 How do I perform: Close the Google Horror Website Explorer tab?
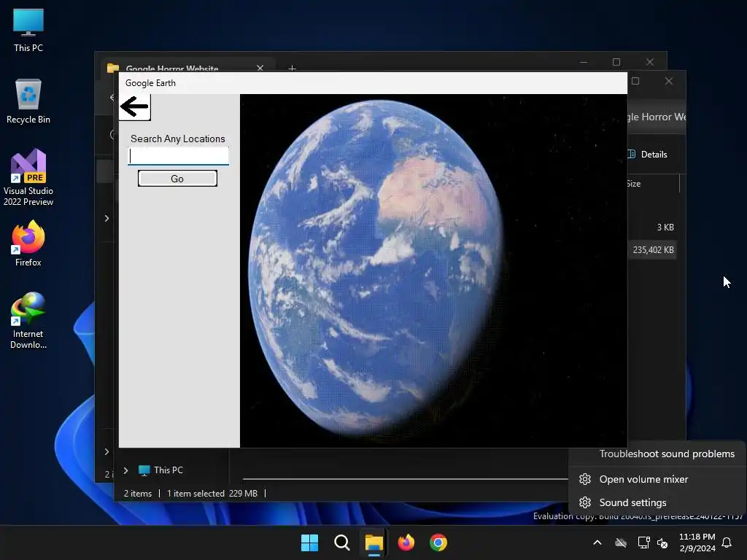click(x=260, y=68)
